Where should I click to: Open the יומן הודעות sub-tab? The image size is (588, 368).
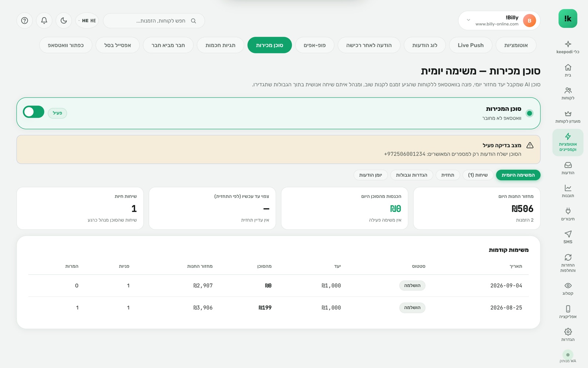click(x=370, y=175)
